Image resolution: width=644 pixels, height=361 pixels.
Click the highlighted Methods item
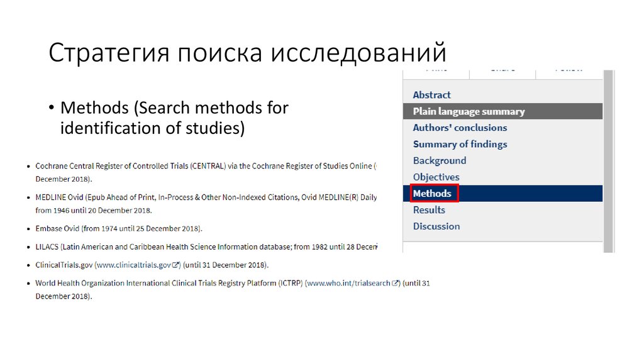432,193
